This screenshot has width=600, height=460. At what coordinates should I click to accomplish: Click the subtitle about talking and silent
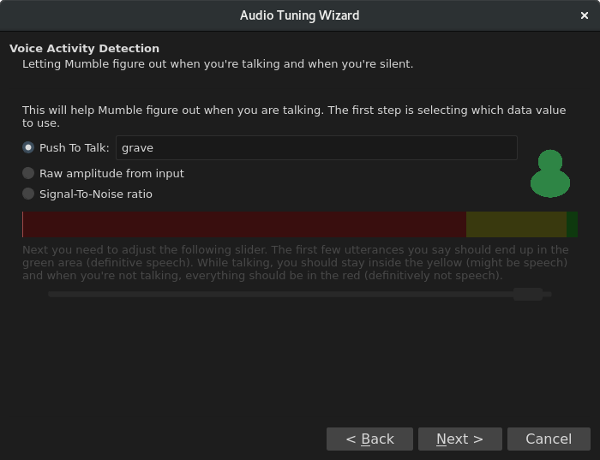(x=217, y=64)
